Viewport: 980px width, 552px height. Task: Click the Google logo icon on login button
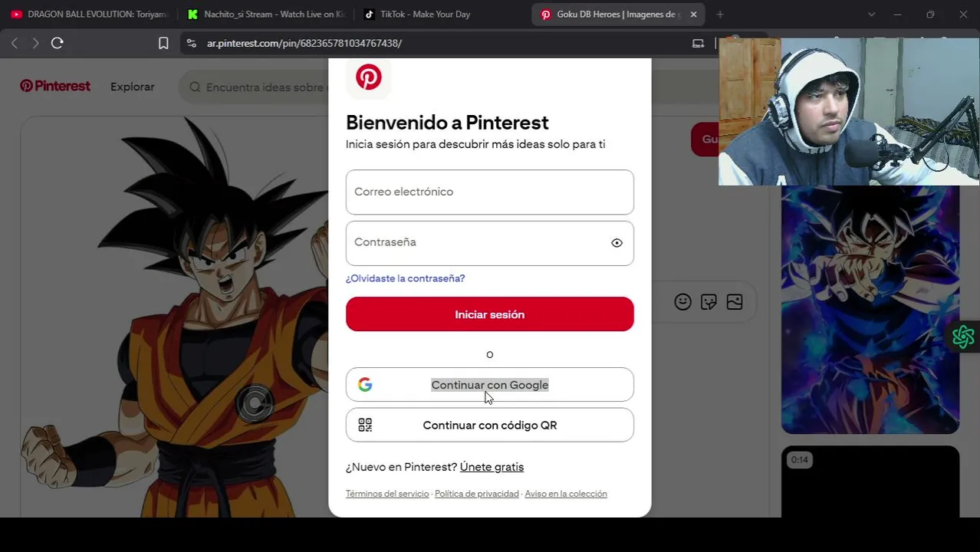coord(365,385)
